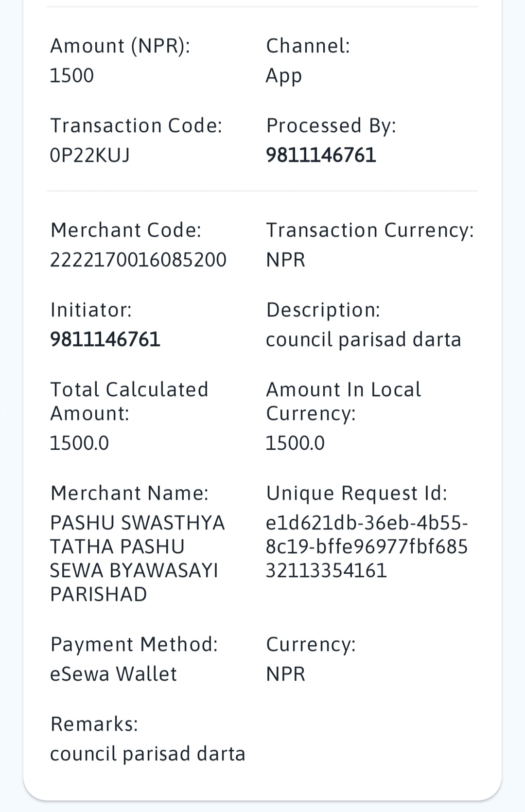Image resolution: width=525 pixels, height=812 pixels.
Task: Select the Unique Request Id value
Action: tap(367, 547)
